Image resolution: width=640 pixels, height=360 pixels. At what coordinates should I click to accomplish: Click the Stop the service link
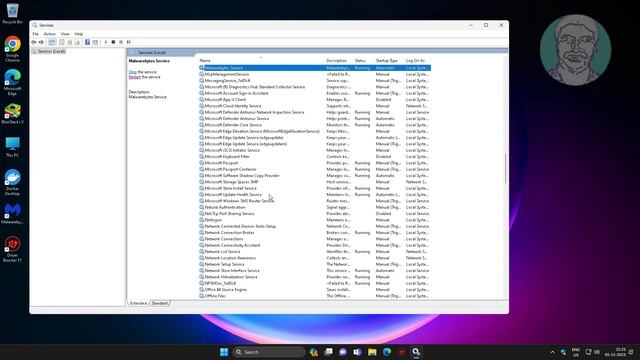coord(133,72)
